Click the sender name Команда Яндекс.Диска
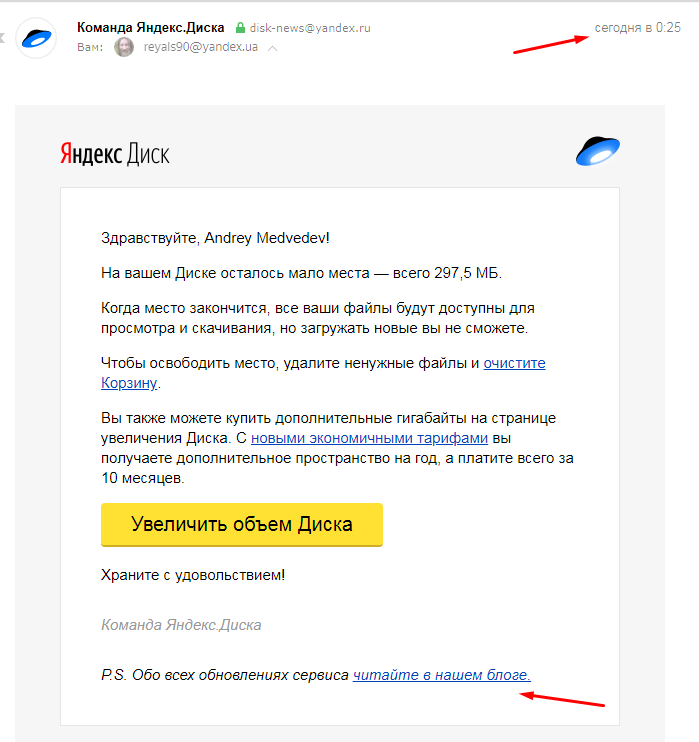This screenshot has height=742, width=699. pyautogui.click(x=150, y=28)
